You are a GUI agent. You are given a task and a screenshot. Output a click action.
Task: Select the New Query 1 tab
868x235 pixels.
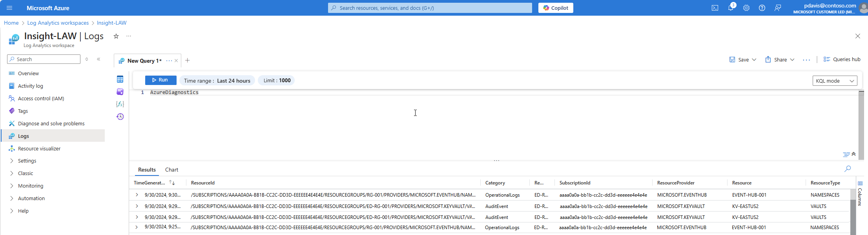pyautogui.click(x=144, y=61)
